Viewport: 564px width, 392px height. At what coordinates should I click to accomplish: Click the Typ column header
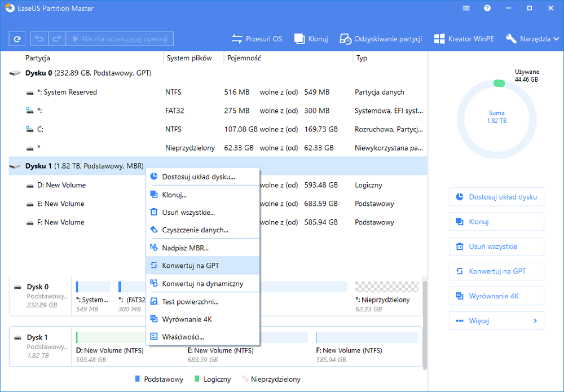362,58
